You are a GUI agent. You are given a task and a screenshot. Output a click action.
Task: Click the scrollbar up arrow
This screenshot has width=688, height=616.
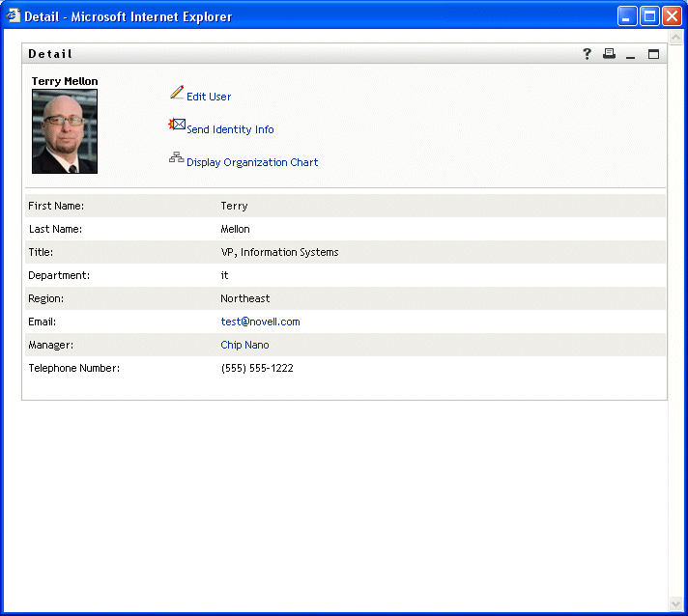tap(675, 38)
